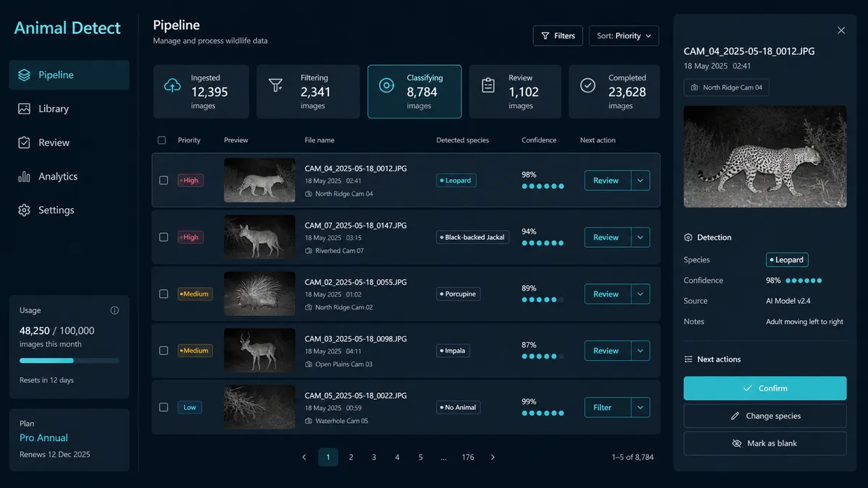
Task: Expand the Review action arrow for Impala row
Action: coord(640,351)
